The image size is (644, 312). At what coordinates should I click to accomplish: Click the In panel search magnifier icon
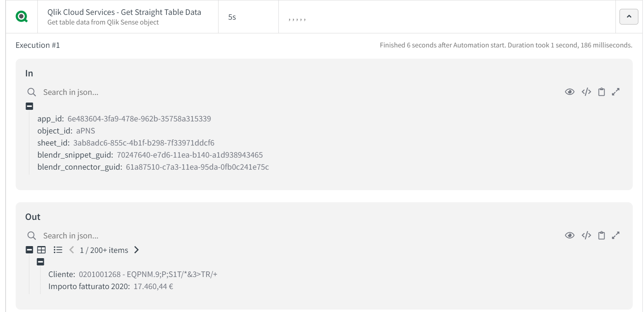32,92
